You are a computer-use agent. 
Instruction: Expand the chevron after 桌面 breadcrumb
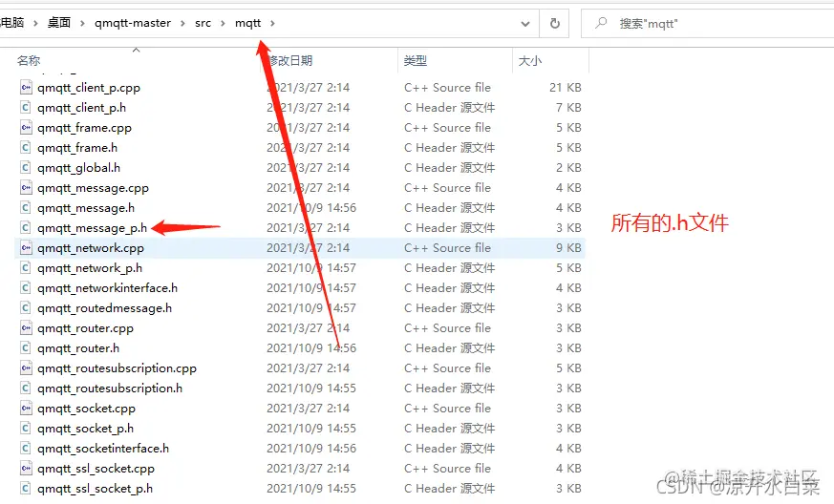82,24
